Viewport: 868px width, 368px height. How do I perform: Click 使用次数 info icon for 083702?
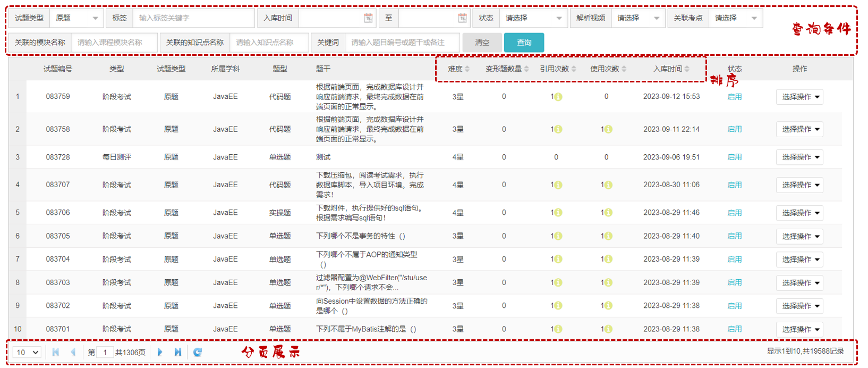pyautogui.click(x=608, y=306)
